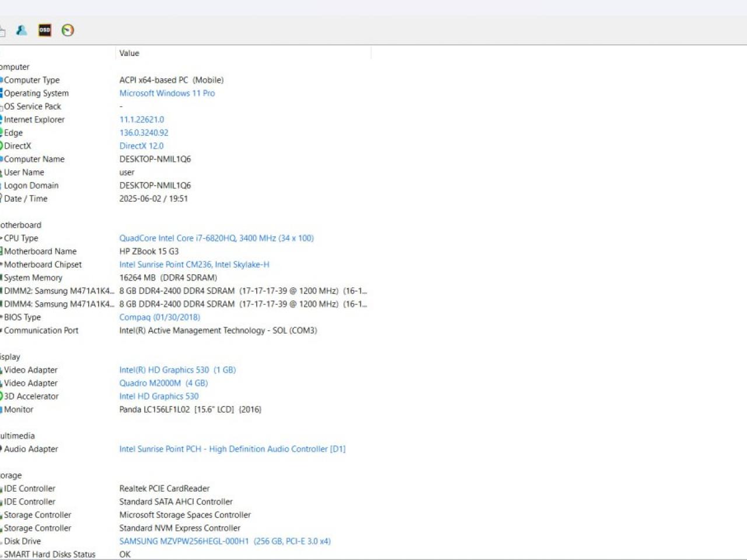
Task: Select the OS Service Pack row label
Action: [x=32, y=106]
